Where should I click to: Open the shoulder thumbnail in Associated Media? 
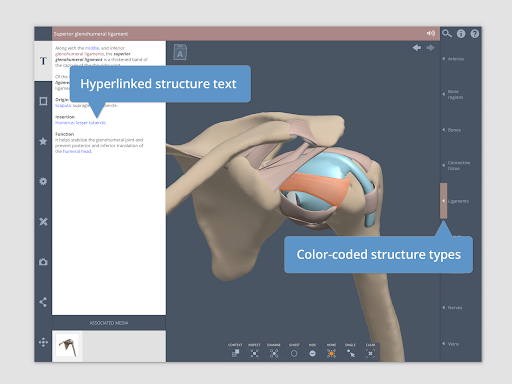[x=67, y=346]
